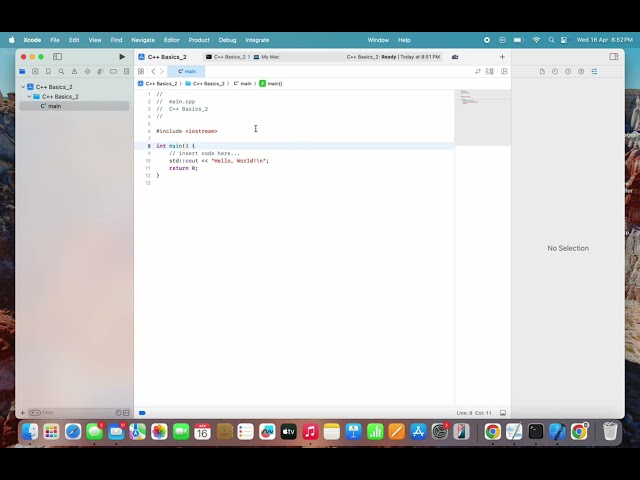Open the File menu

pos(55,40)
